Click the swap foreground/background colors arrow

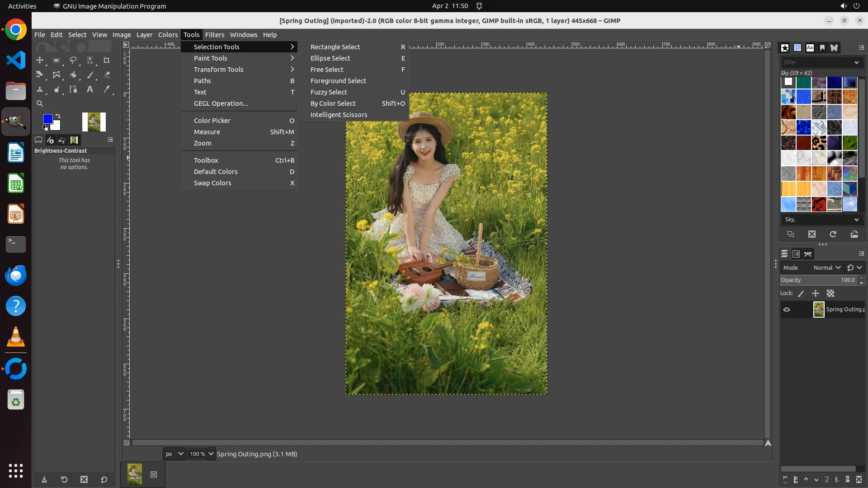tap(58, 116)
